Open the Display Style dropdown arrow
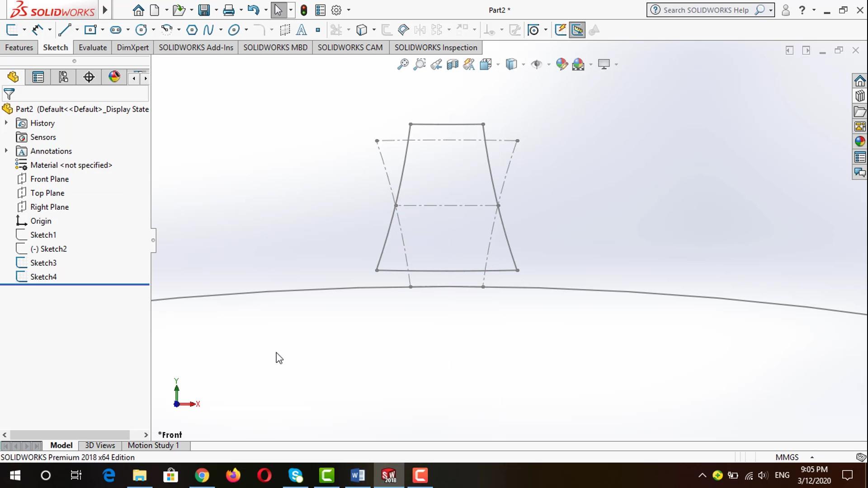The width and height of the screenshot is (868, 488). [523, 65]
